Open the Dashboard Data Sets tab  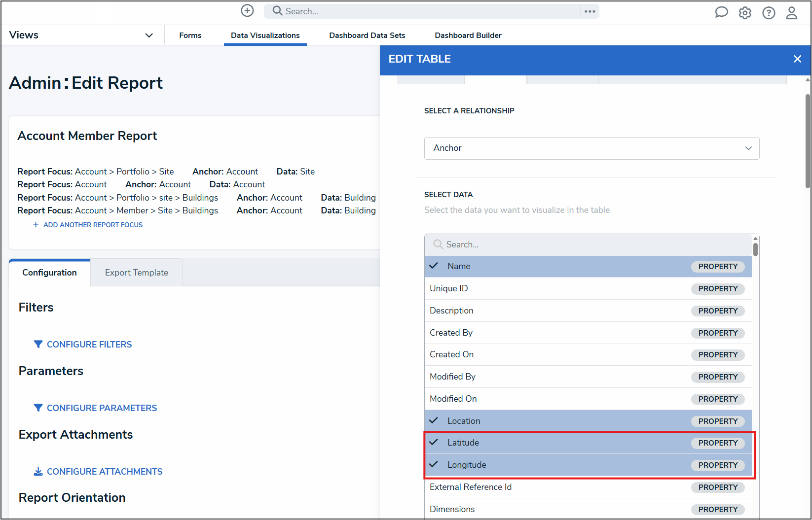pyautogui.click(x=367, y=35)
